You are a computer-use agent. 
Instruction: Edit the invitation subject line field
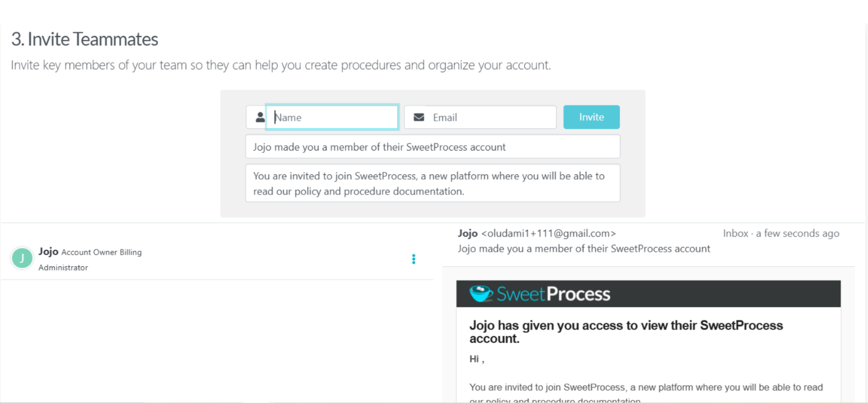[x=433, y=147]
